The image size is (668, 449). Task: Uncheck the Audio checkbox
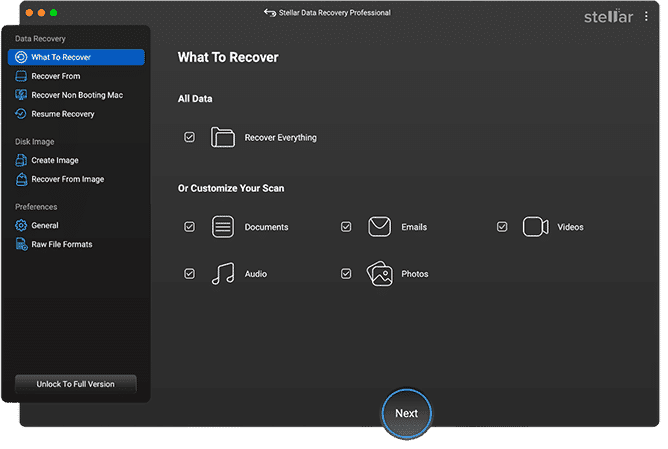click(190, 274)
